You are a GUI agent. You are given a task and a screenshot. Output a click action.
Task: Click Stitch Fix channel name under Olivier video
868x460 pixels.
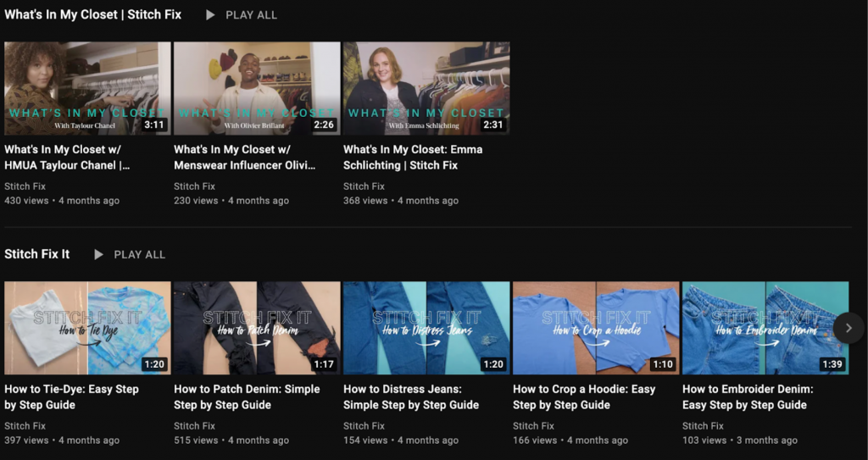click(194, 186)
